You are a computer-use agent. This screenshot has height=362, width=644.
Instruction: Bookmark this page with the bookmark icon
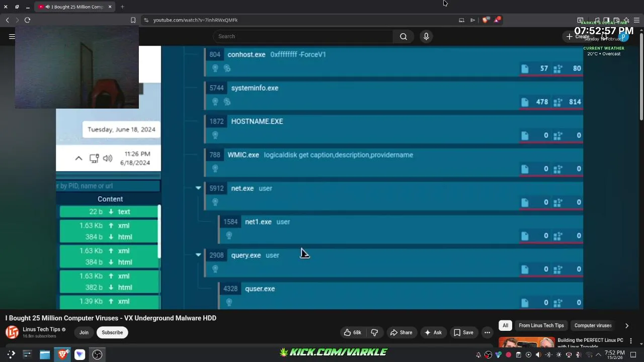pyautogui.click(x=133, y=20)
